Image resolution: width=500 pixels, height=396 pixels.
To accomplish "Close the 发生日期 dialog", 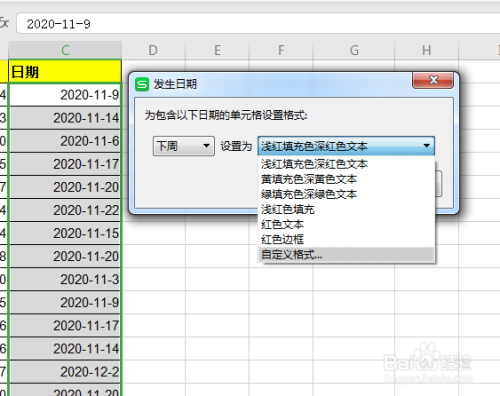I will tap(433, 80).
